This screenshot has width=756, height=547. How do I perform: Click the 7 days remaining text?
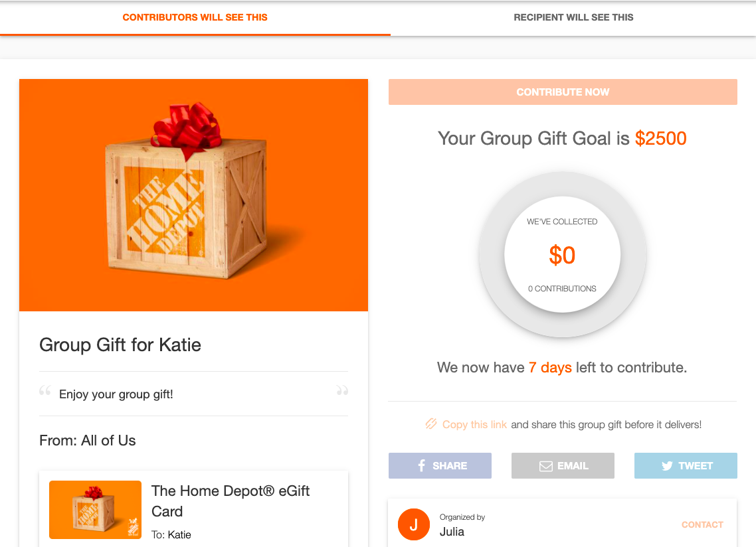550,367
